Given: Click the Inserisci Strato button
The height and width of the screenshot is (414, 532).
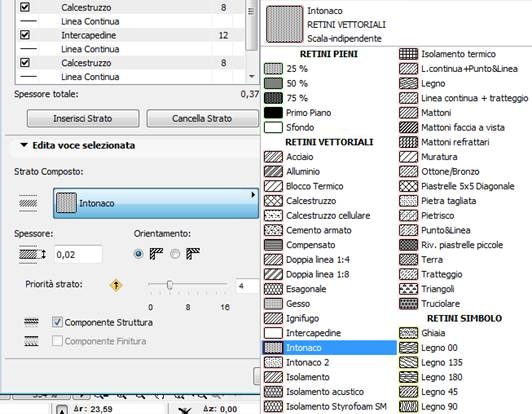Looking at the screenshot, I should 83,118.
